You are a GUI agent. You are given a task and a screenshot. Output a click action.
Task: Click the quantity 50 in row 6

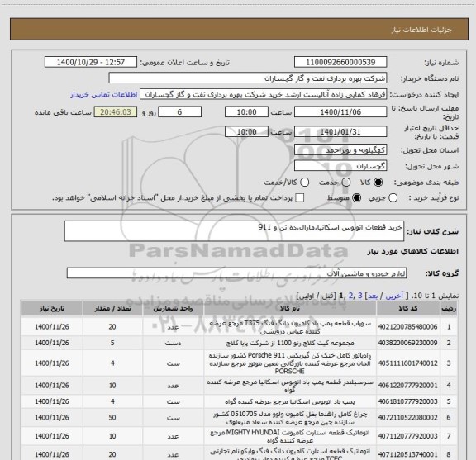[x=112, y=418]
